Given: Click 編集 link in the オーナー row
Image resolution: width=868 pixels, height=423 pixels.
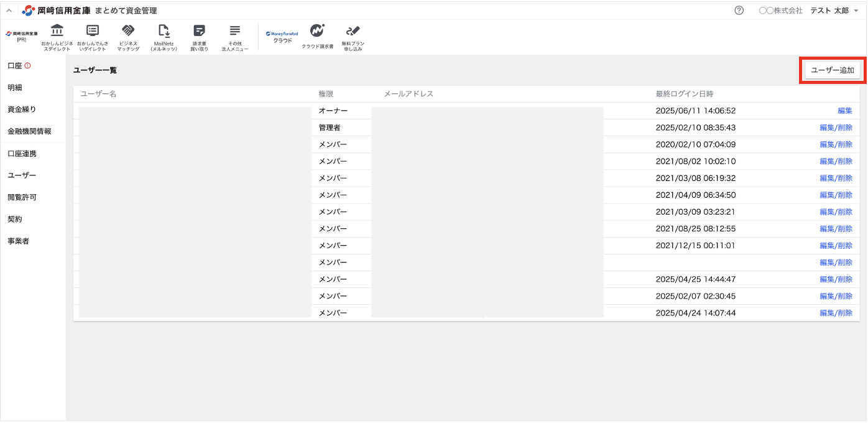Looking at the screenshot, I should (x=845, y=111).
